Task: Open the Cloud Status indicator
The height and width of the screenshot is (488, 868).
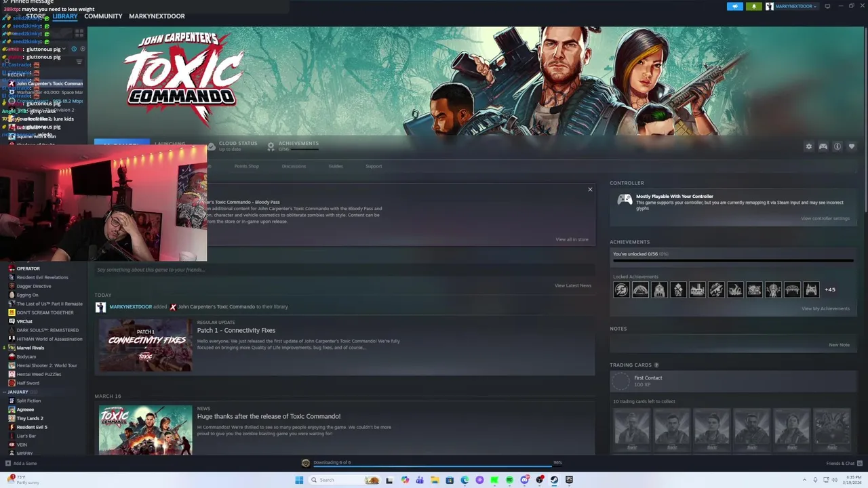Action: [x=233, y=146]
